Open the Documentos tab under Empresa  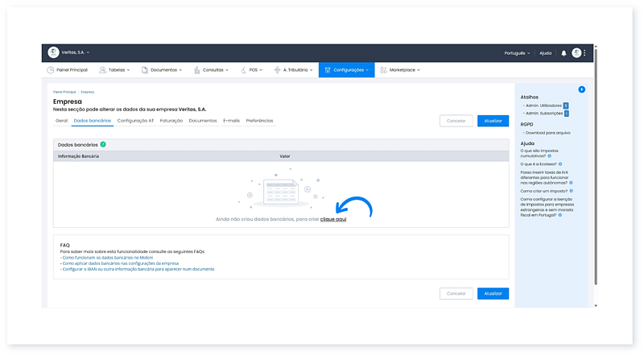203,121
